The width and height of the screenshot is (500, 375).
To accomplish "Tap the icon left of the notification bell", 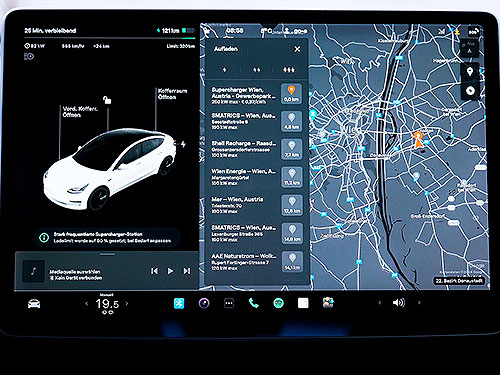I will click(442, 32).
